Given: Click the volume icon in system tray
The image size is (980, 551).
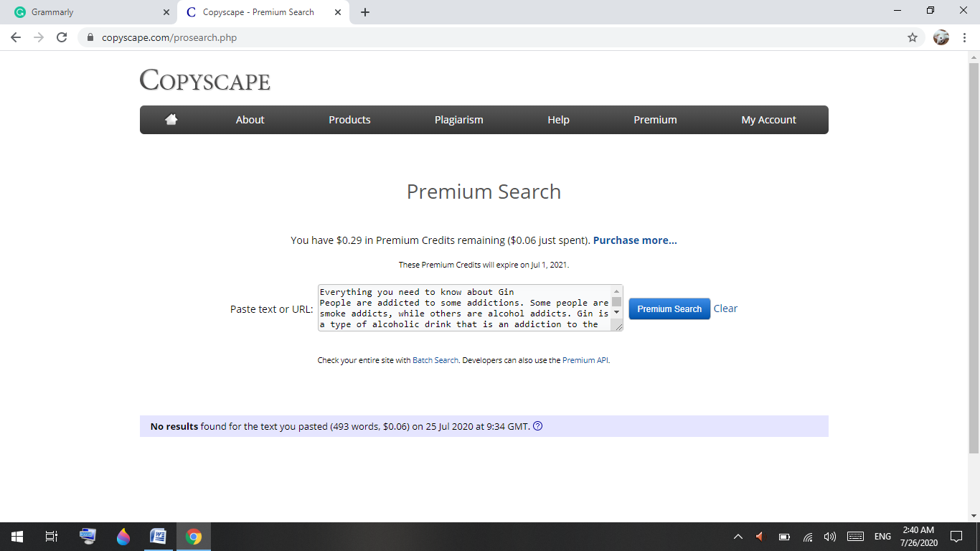Looking at the screenshot, I should (830, 537).
